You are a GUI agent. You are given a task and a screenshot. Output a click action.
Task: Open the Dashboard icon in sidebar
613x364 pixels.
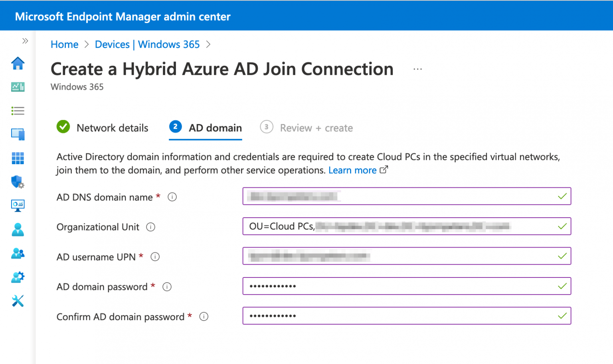click(x=18, y=87)
